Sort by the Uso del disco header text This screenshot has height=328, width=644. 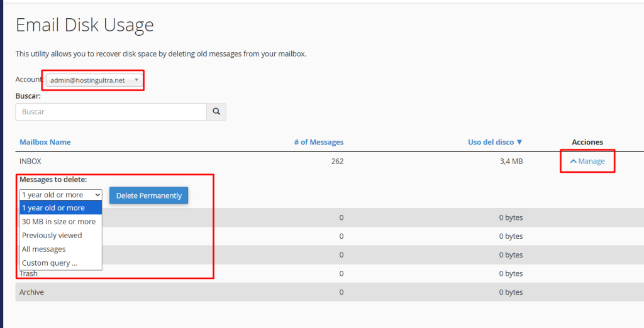[491, 143]
